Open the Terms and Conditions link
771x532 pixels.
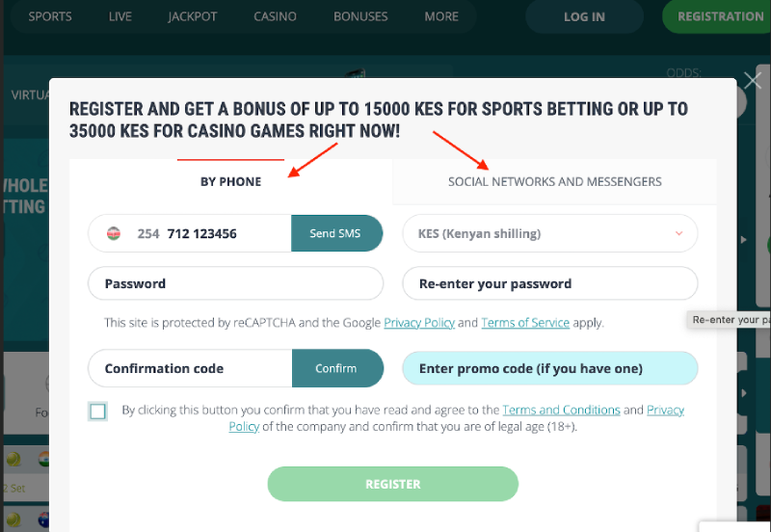tap(561, 410)
